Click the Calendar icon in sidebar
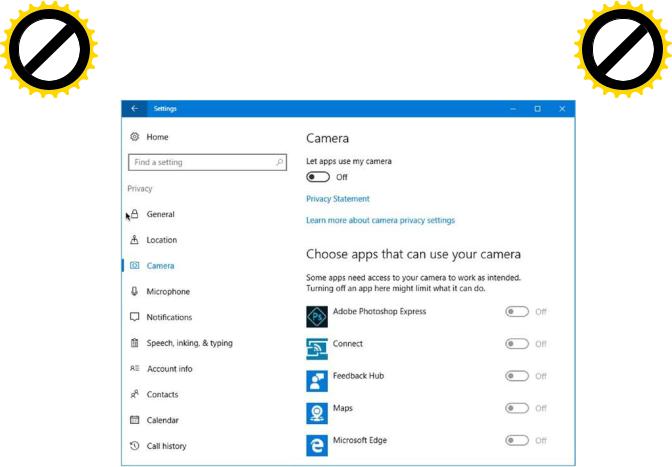The height and width of the screenshot is (467, 672). click(135, 419)
